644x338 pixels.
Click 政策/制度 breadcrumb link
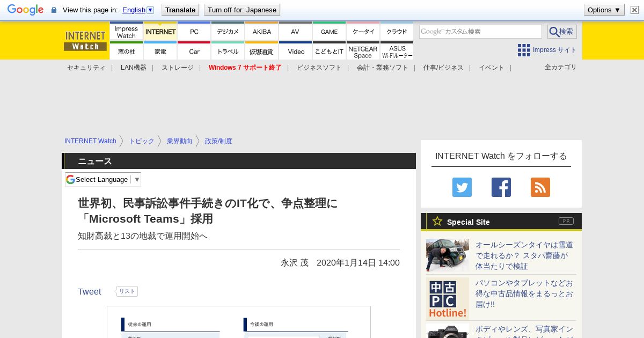(x=219, y=141)
